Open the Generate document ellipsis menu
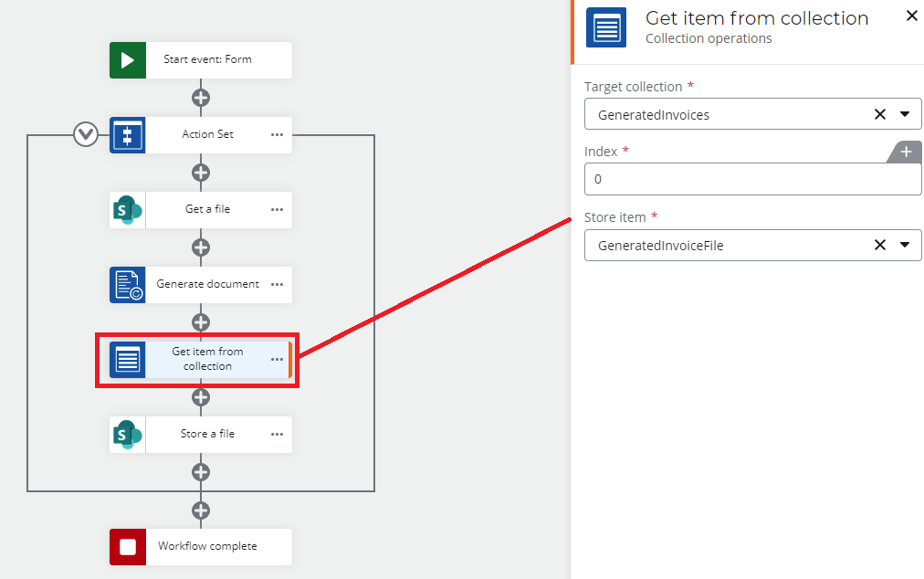This screenshot has width=924, height=579. coord(277,285)
